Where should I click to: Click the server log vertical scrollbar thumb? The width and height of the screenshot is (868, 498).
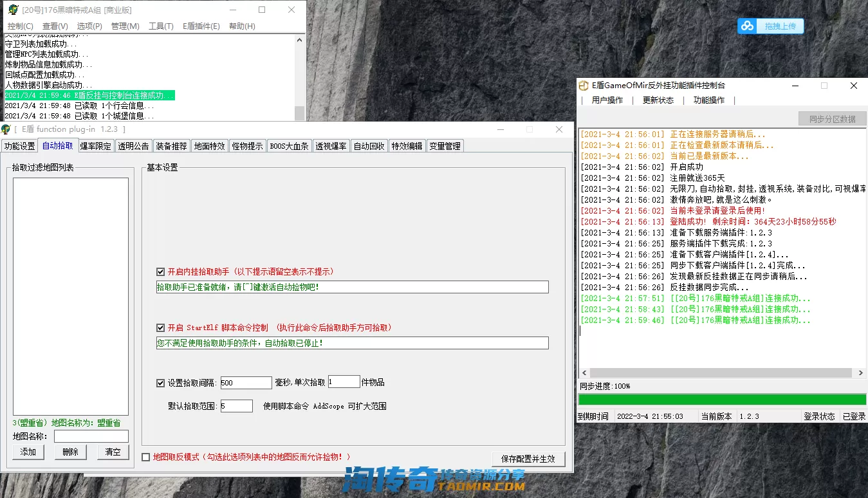[300, 113]
